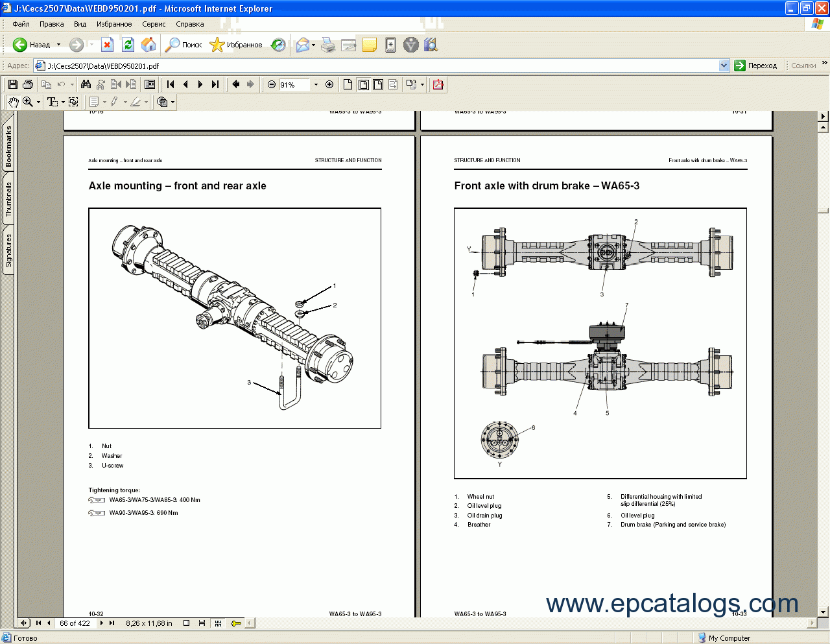Image resolution: width=830 pixels, height=644 pixels.
Task: Open the Acrobat binoculars Find tool
Action: coord(86,84)
